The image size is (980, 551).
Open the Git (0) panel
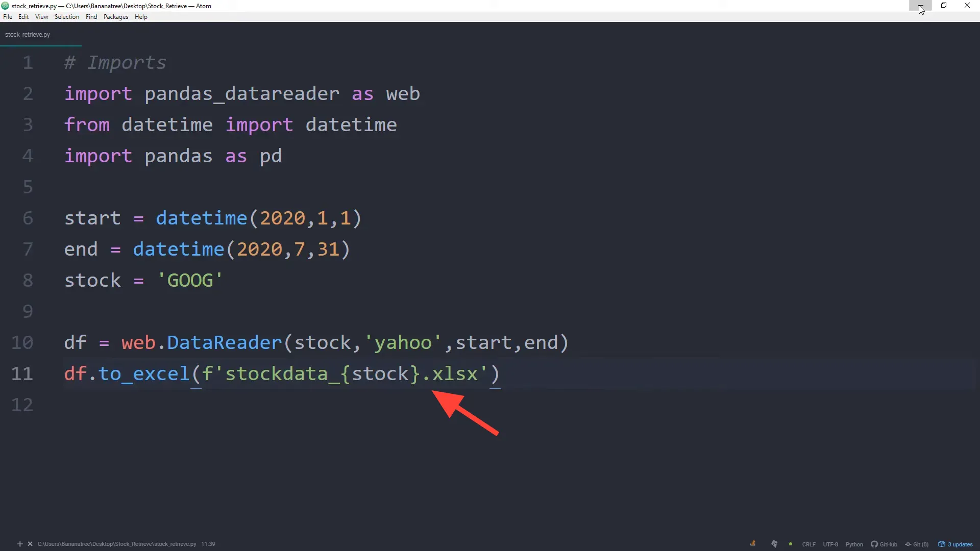(917, 544)
